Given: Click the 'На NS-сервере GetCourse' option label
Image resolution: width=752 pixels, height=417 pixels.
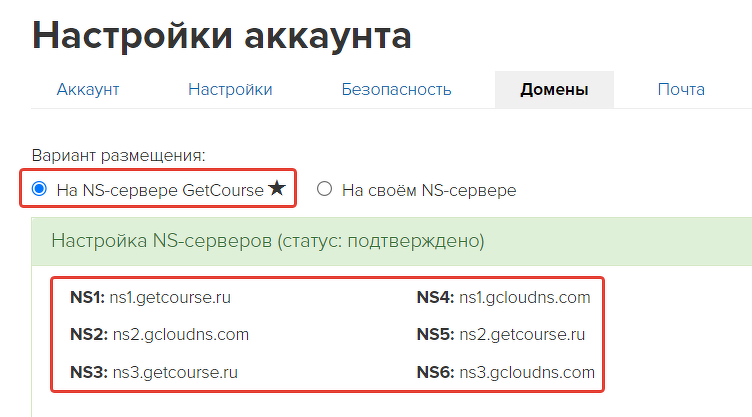Looking at the screenshot, I should pyautogui.click(x=160, y=191).
